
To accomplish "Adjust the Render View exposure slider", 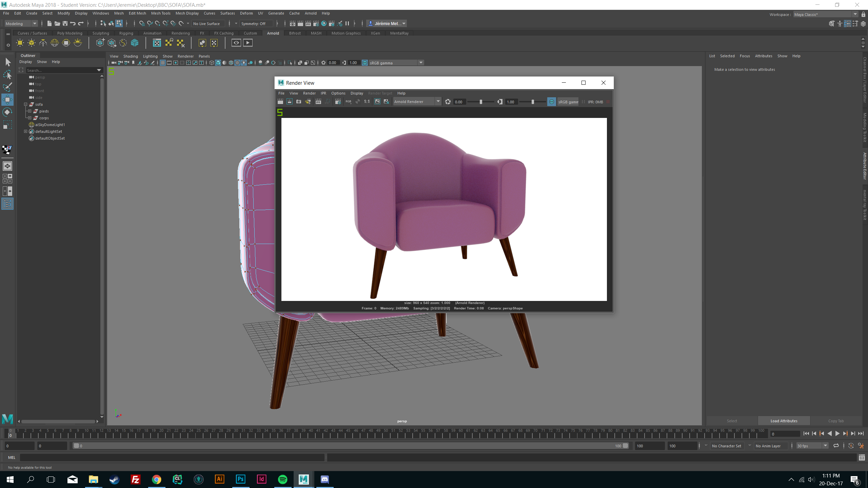I will tap(481, 102).
